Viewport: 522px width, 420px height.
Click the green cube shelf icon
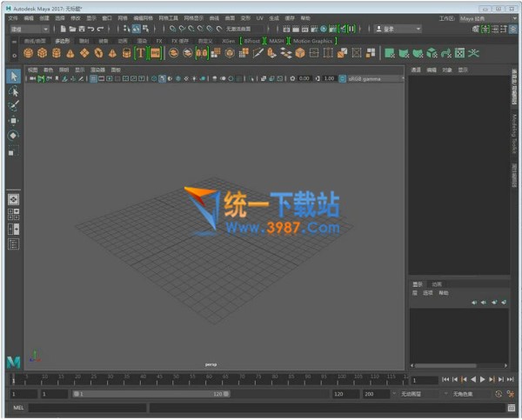click(x=432, y=53)
